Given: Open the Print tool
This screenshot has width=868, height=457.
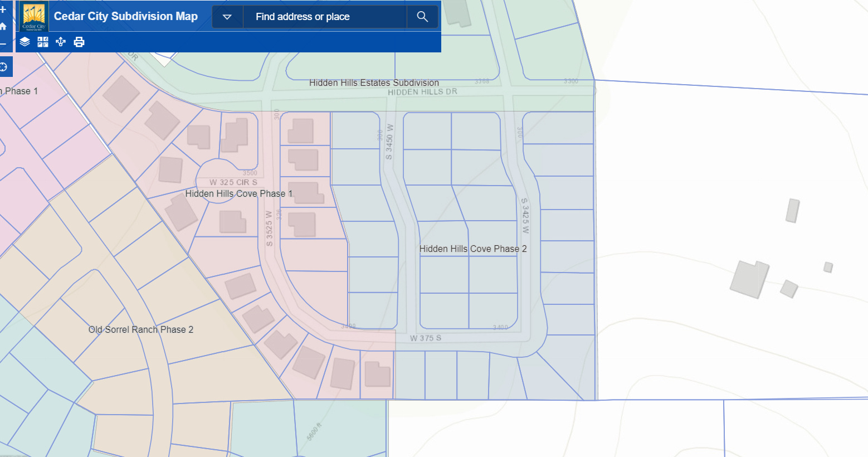Looking at the screenshot, I should [x=79, y=42].
